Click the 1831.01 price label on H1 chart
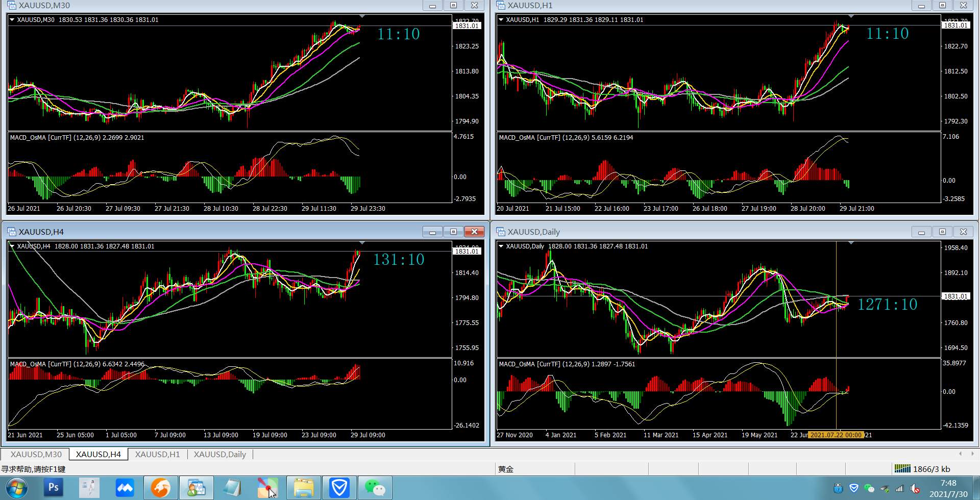This screenshot has height=500, width=980. tap(955, 25)
